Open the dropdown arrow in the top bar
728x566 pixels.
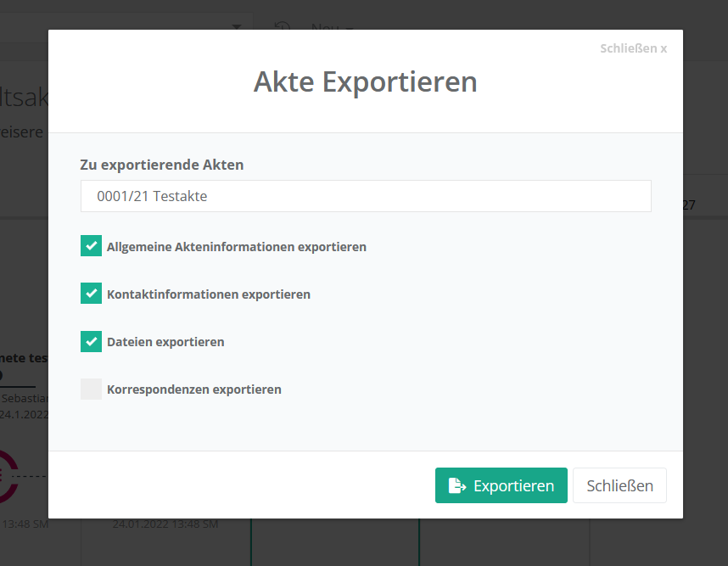click(237, 27)
